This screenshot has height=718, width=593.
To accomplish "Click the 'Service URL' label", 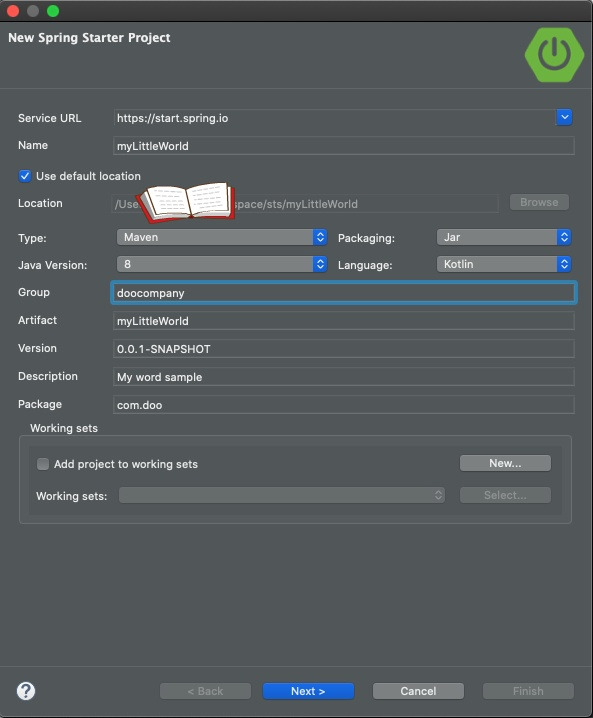I will coord(49,118).
